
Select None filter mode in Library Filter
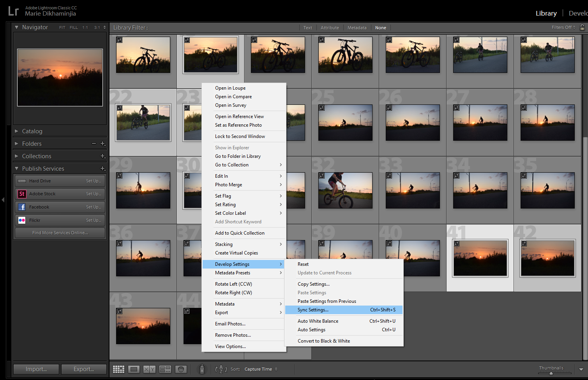tap(380, 28)
